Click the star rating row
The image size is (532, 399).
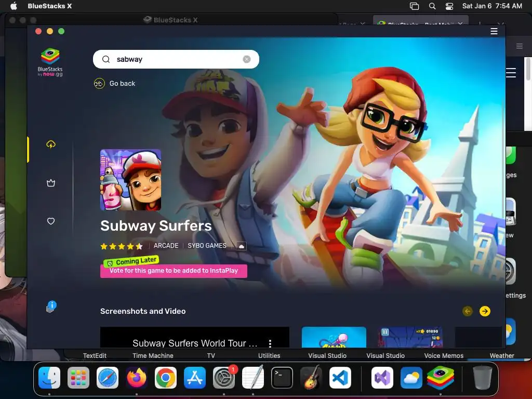[122, 246]
